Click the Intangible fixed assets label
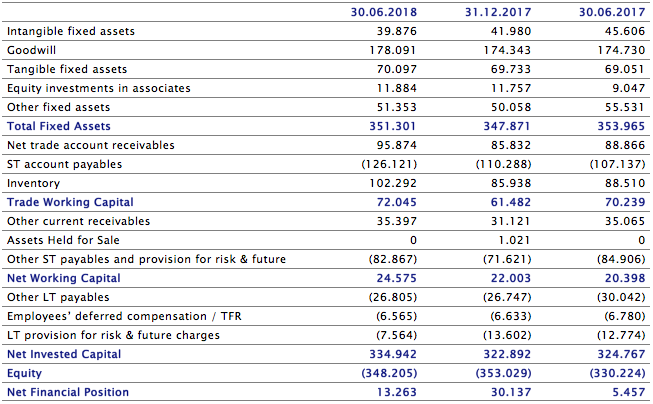Image resolution: width=653 pixels, height=404 pixels. (71, 31)
